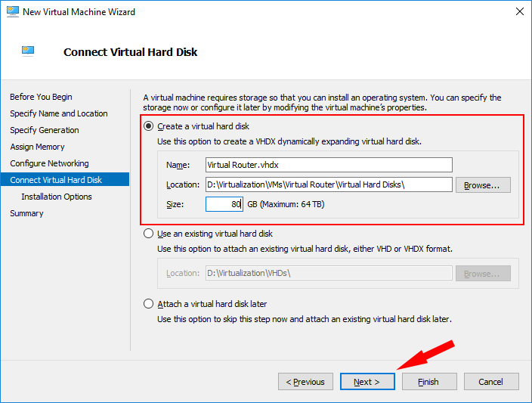Click the wizard icon in title bar
Viewport: 532px width, 403px height.
click(13, 12)
